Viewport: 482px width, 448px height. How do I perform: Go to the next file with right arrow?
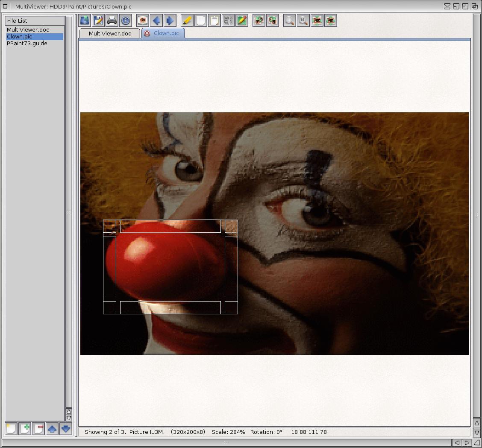pos(170,20)
